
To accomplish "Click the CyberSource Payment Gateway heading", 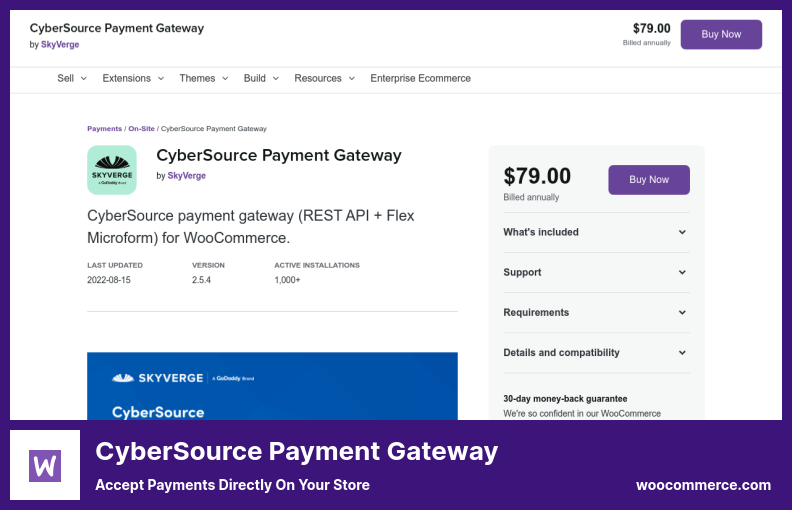I will point(279,155).
